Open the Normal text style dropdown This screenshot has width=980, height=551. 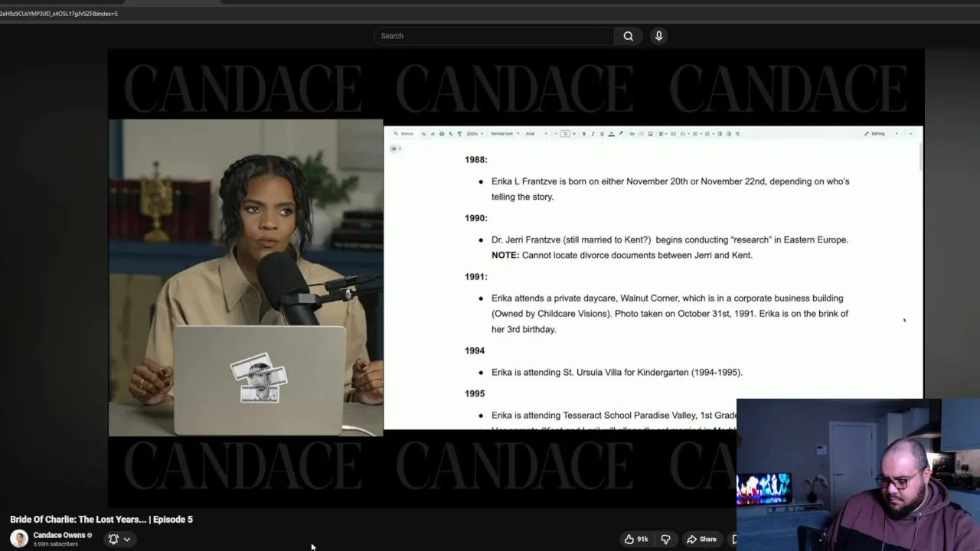coord(505,134)
